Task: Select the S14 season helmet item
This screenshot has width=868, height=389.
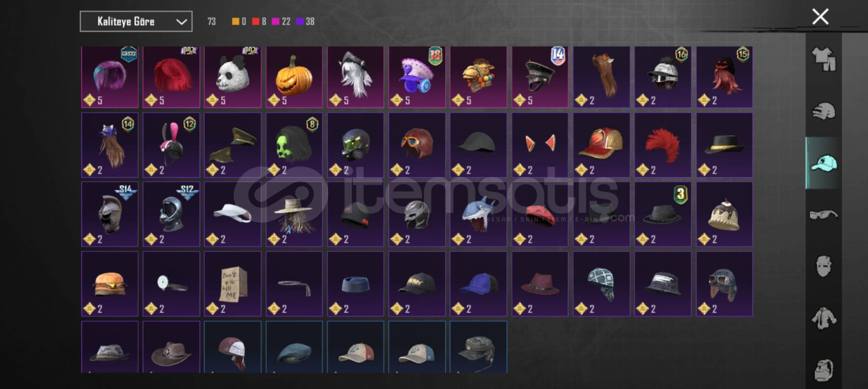Action: click(110, 214)
